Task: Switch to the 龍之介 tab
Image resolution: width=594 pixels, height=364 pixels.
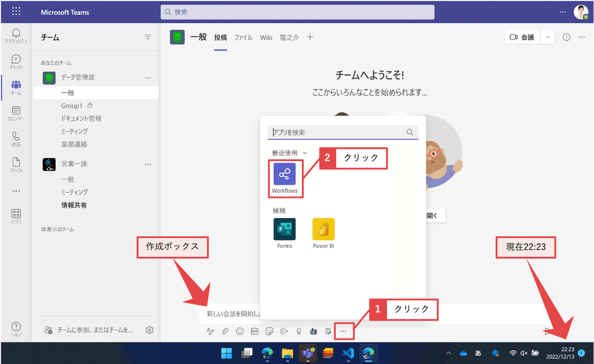Action: 289,37
